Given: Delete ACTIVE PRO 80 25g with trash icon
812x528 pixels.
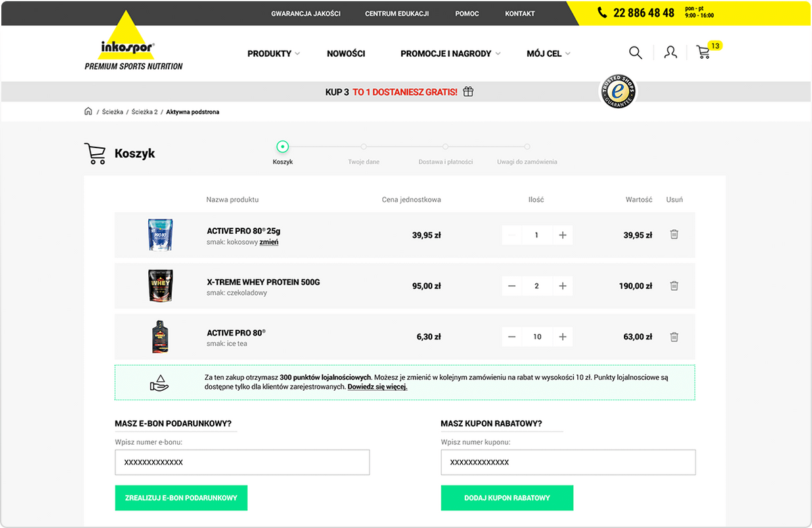Looking at the screenshot, I should 674,235.
